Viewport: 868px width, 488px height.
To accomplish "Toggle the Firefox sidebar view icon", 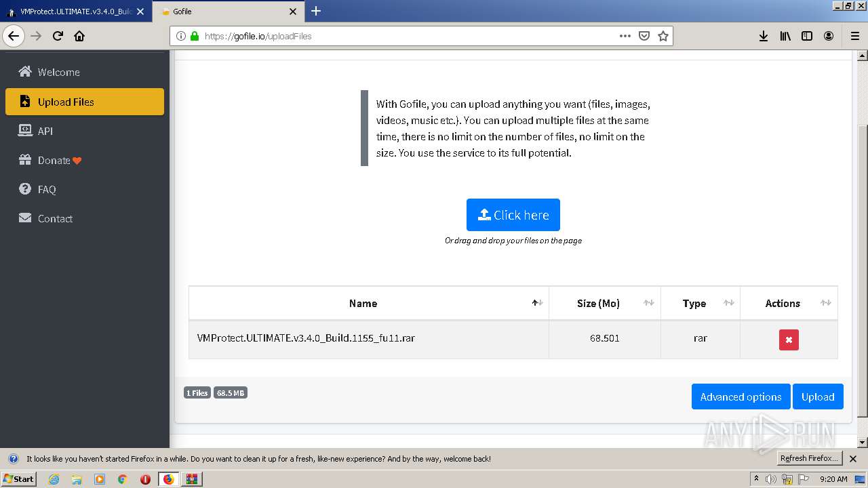I will click(807, 36).
